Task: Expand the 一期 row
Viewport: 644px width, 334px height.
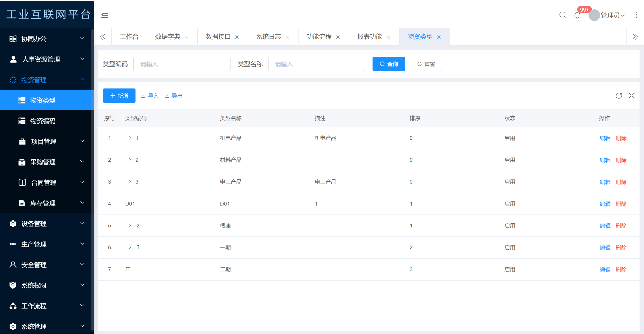Action: (129, 247)
